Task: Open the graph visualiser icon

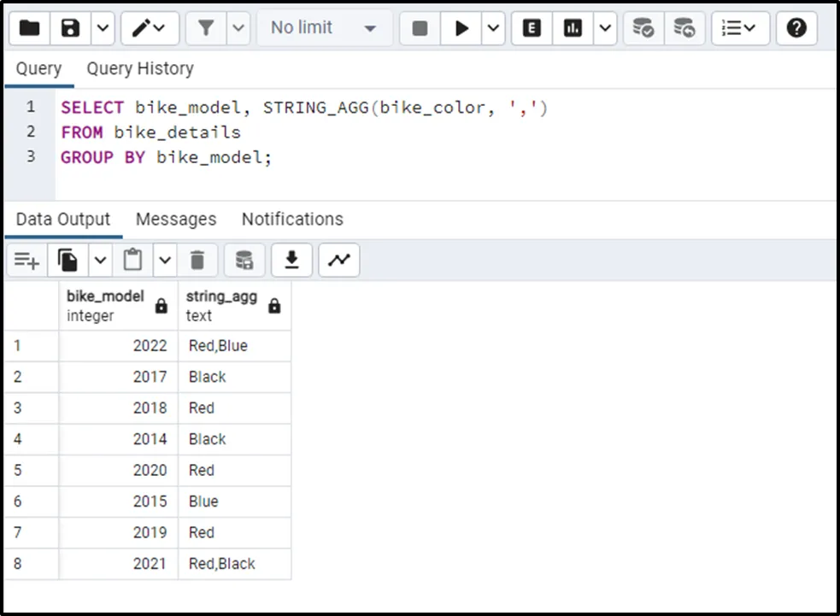Action: [x=338, y=260]
